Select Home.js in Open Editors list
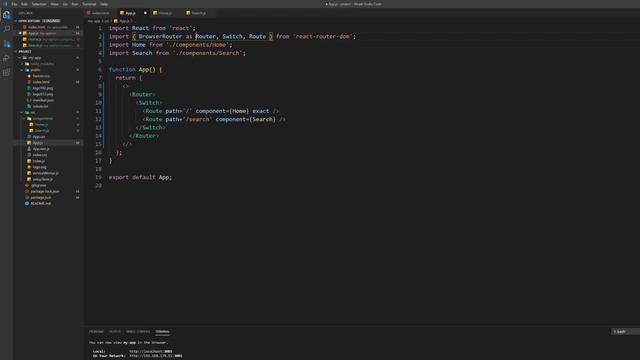 [x=48, y=40]
